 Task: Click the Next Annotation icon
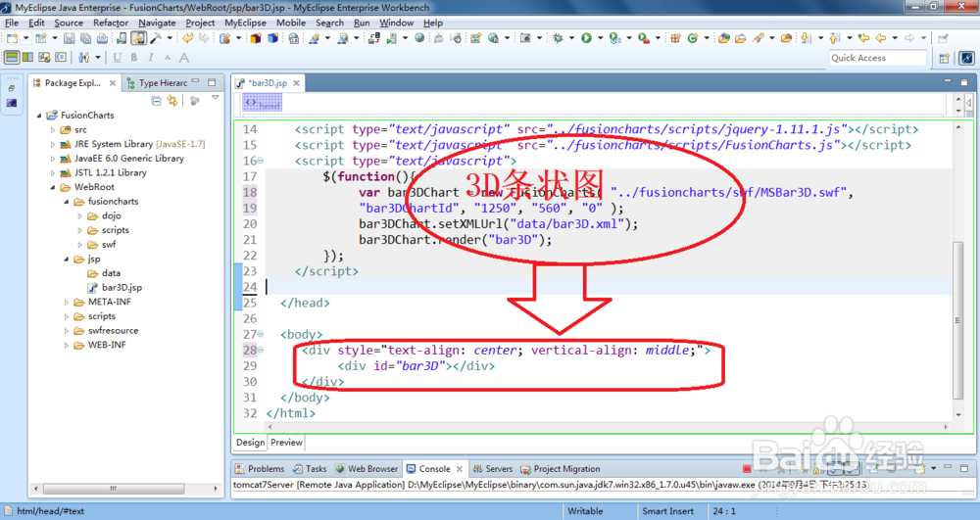tap(807, 39)
